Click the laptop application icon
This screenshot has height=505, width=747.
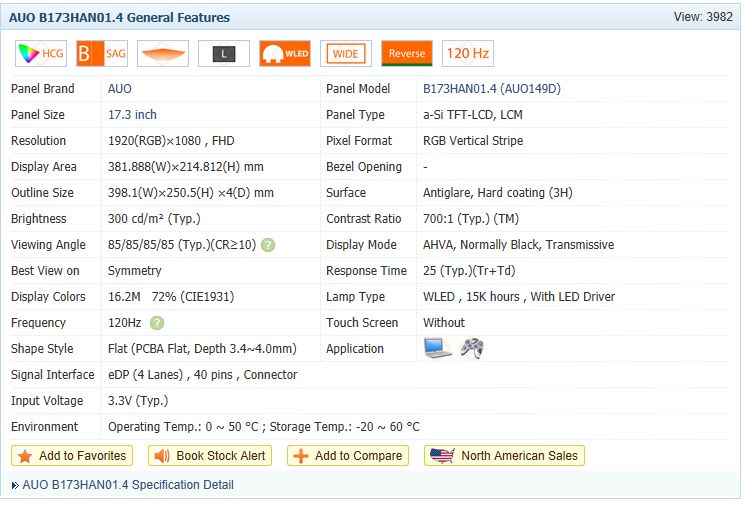[437, 348]
